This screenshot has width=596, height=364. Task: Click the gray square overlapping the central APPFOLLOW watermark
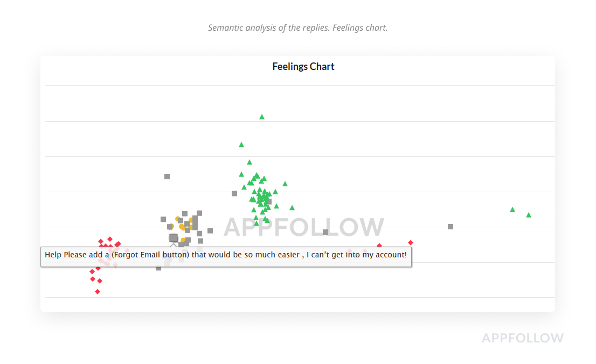click(x=325, y=232)
